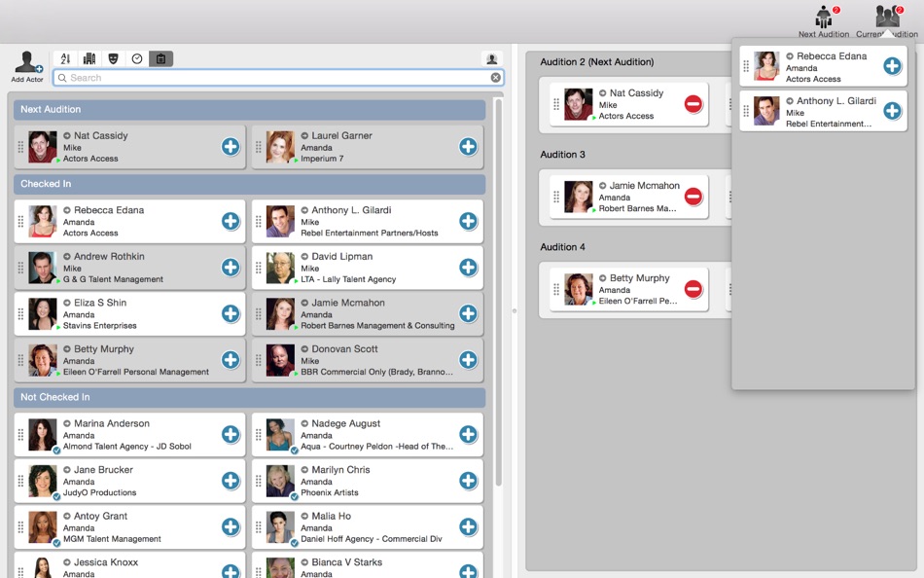Click the Checked In section header
The height and width of the screenshot is (578, 924).
point(249,184)
